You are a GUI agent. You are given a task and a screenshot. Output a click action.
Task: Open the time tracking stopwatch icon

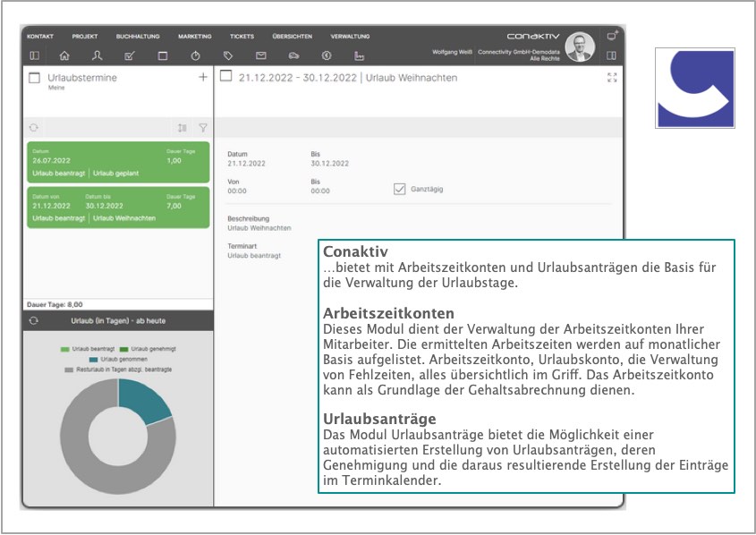pos(195,55)
